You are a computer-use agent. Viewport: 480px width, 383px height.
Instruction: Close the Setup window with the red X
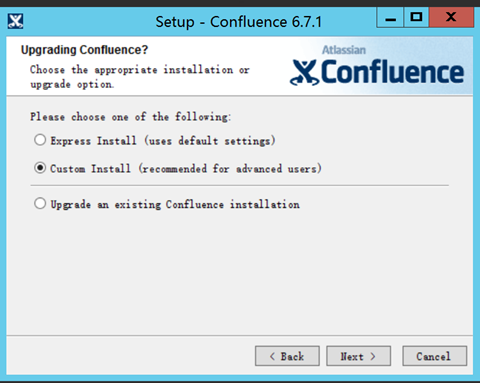click(451, 17)
